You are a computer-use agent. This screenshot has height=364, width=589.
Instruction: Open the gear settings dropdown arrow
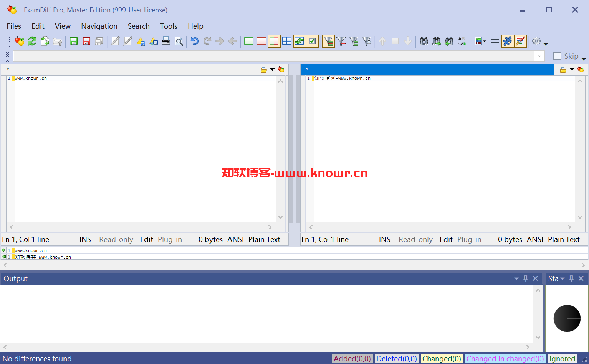546,44
